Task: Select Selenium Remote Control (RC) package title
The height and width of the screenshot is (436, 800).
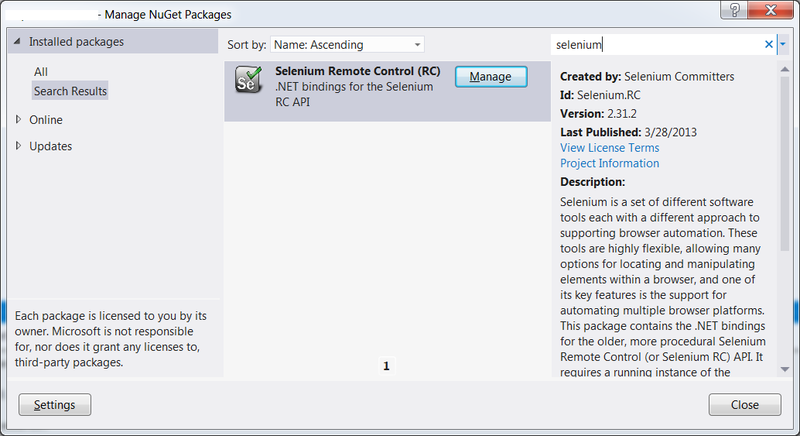Action: tap(358, 71)
